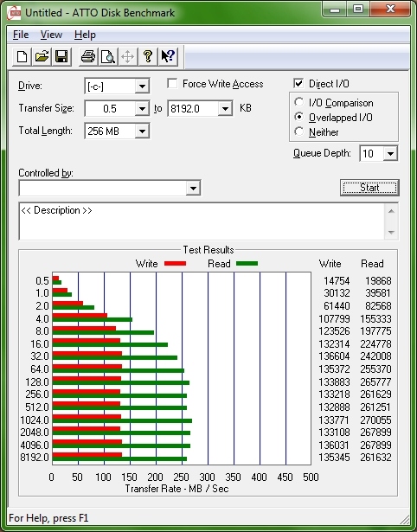Click the description box scroll down arrow
Screen dimensions: 417x532
tap(391, 233)
